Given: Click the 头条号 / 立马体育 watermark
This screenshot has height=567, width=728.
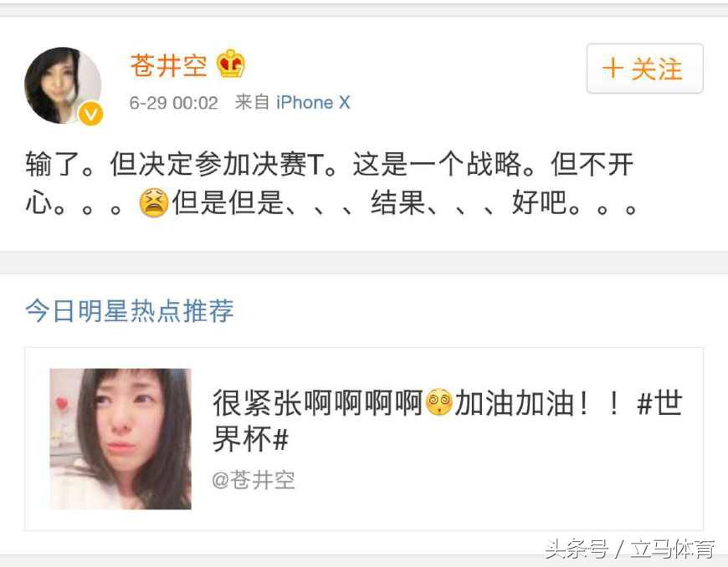Looking at the screenshot, I should point(629,549).
